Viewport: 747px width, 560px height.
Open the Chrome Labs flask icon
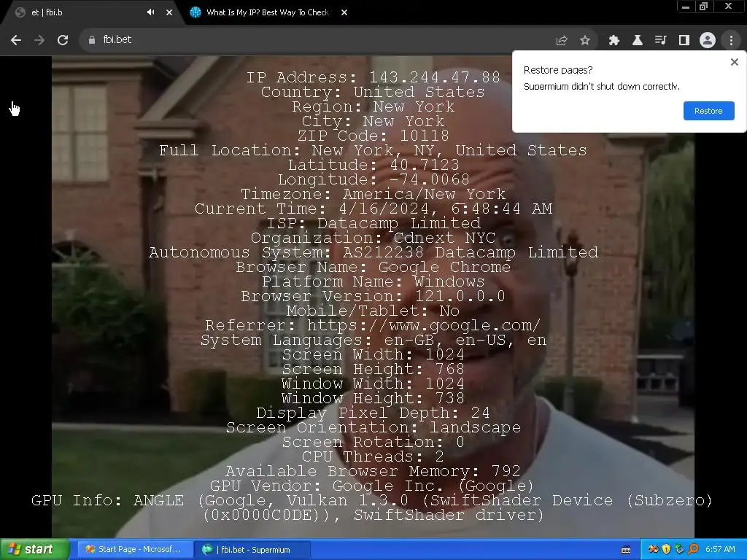[638, 41]
